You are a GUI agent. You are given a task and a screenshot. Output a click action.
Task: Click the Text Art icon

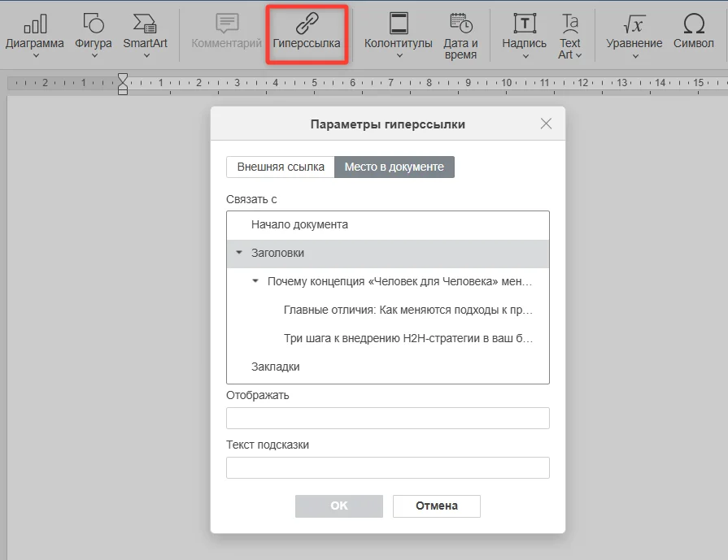[569, 24]
